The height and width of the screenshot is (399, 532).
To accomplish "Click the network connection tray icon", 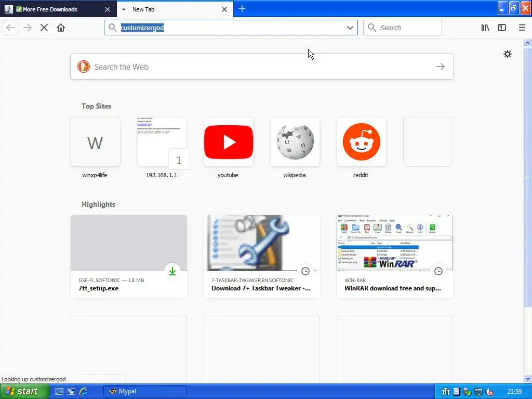I will (478, 392).
